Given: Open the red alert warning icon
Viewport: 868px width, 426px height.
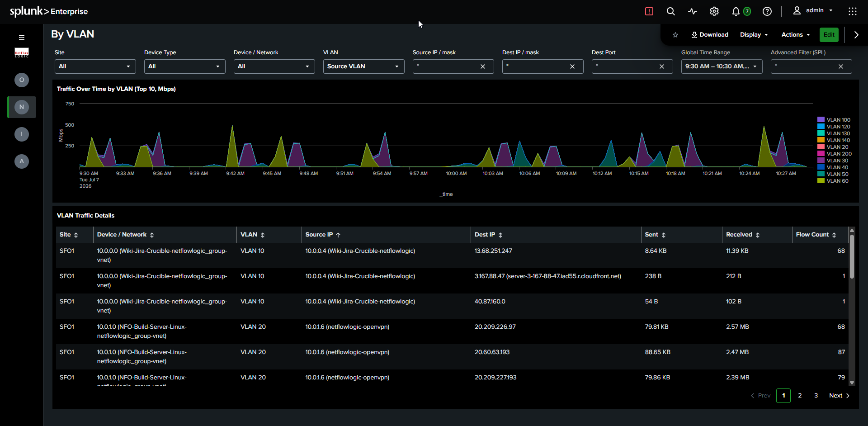Looking at the screenshot, I should click(x=649, y=11).
